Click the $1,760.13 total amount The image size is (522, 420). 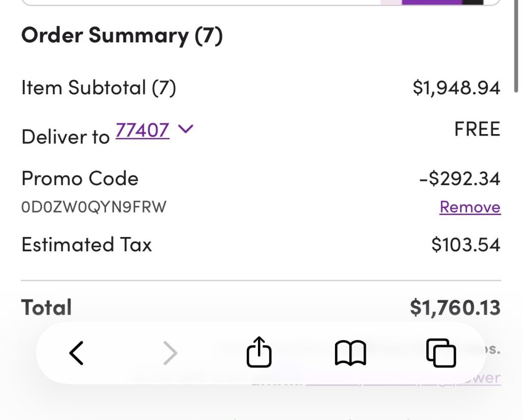pyautogui.click(x=455, y=307)
